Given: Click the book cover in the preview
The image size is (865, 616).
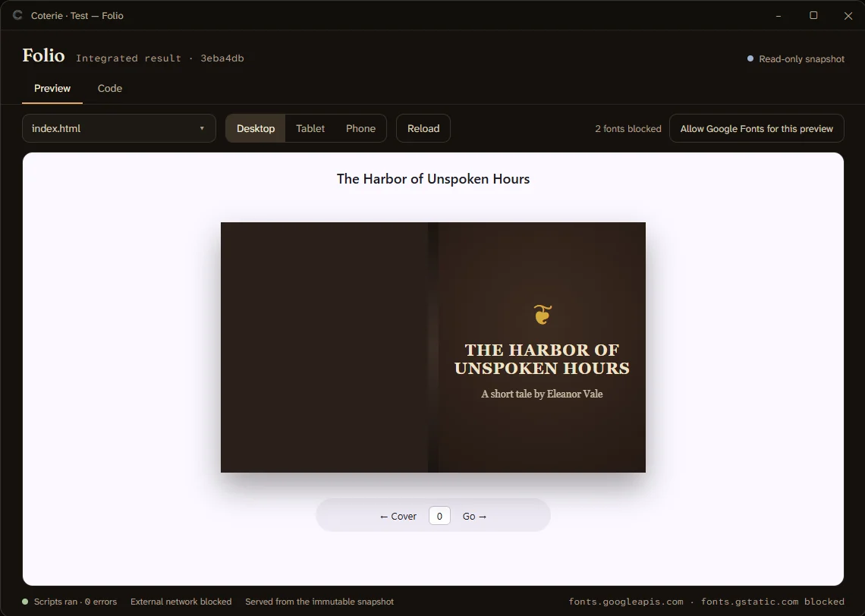Looking at the screenshot, I should pos(433,347).
